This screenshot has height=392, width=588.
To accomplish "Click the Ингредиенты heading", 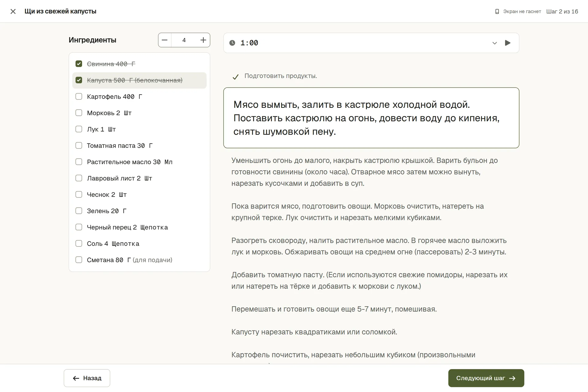I will [x=92, y=40].
